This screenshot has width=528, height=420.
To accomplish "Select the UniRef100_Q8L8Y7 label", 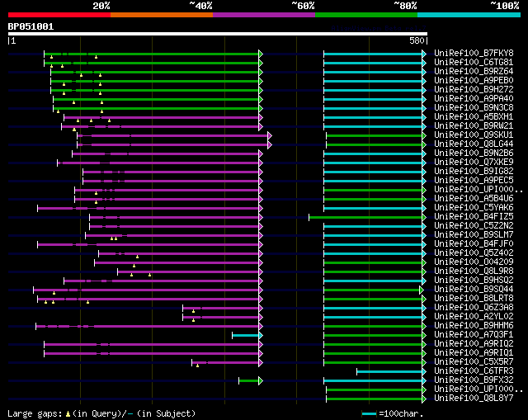I will [x=474, y=399].
